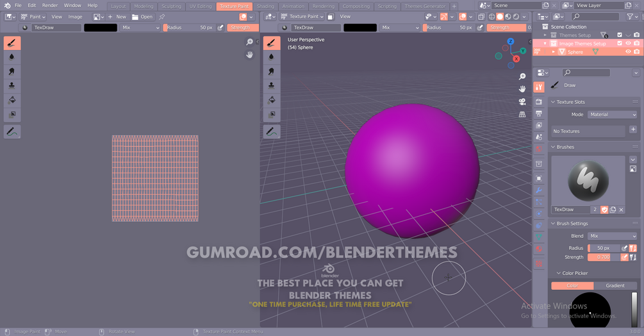Toggle the camera view icon in the 3D viewport

tap(522, 101)
